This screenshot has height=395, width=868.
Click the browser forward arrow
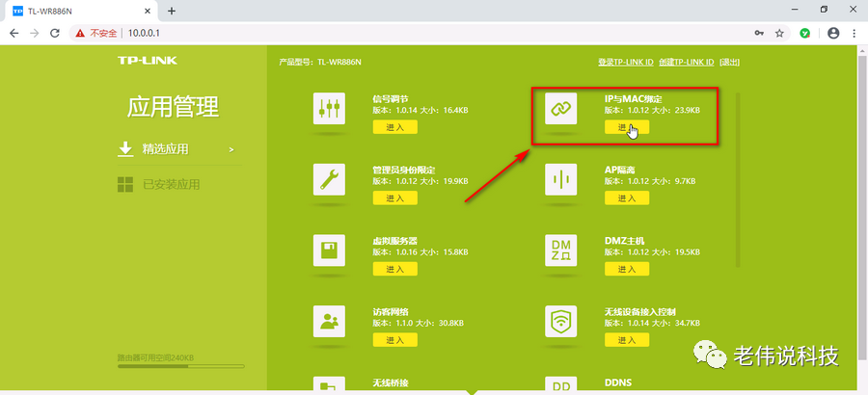pos(35,33)
